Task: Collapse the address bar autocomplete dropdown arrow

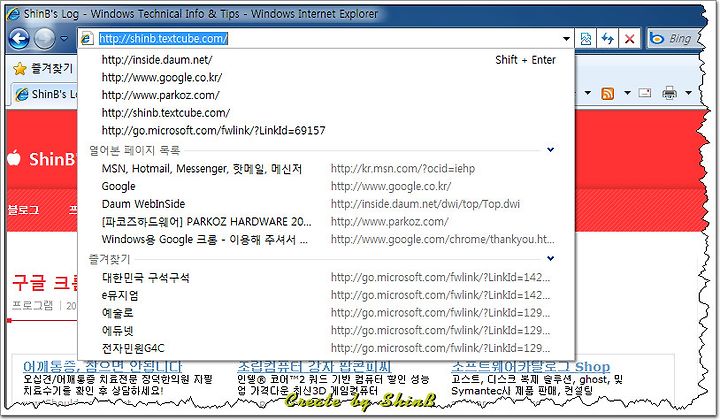Action: (566, 39)
